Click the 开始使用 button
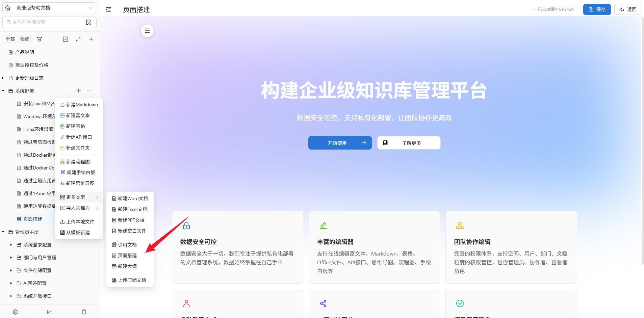The height and width of the screenshot is (318, 644). click(x=340, y=143)
